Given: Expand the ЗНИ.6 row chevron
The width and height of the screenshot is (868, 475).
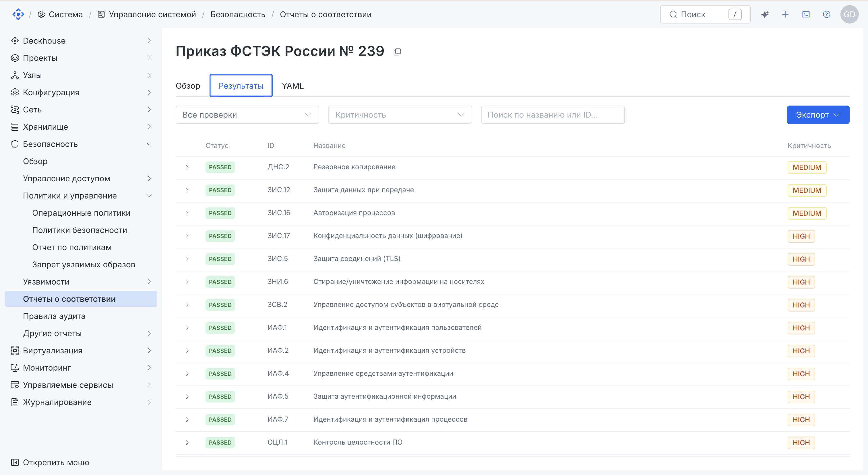Looking at the screenshot, I should point(187,282).
